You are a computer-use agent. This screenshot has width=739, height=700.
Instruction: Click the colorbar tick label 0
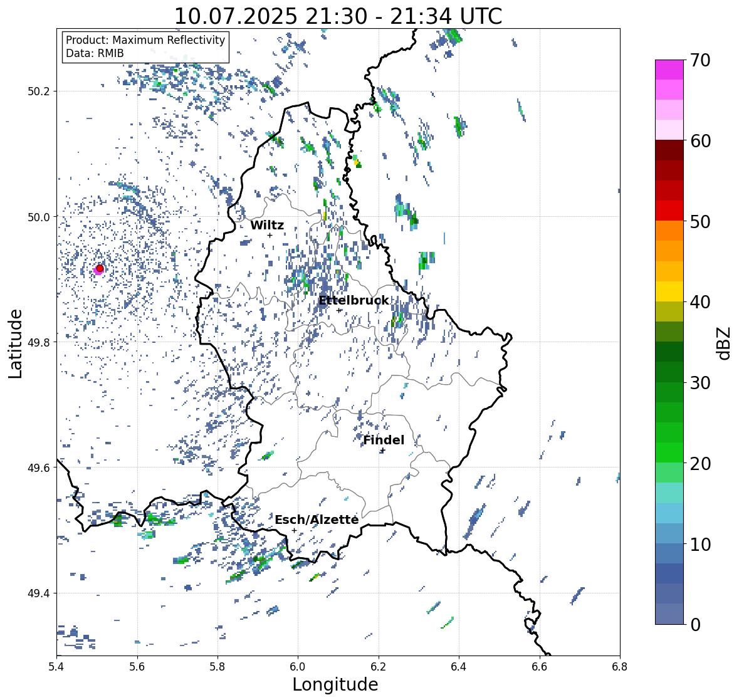click(695, 625)
